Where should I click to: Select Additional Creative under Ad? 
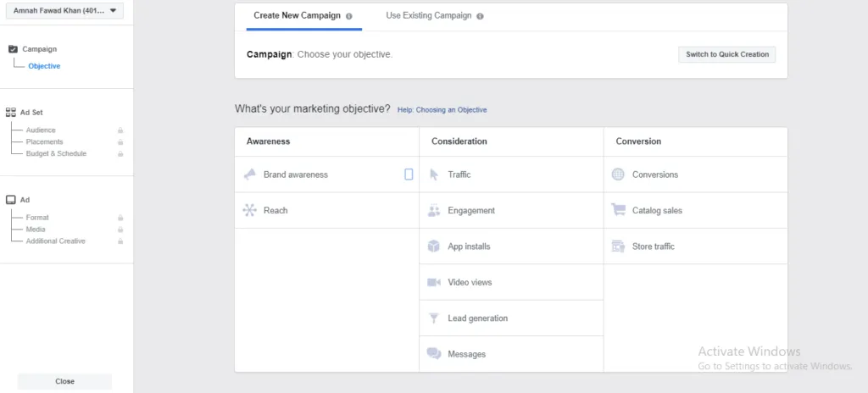pos(55,241)
